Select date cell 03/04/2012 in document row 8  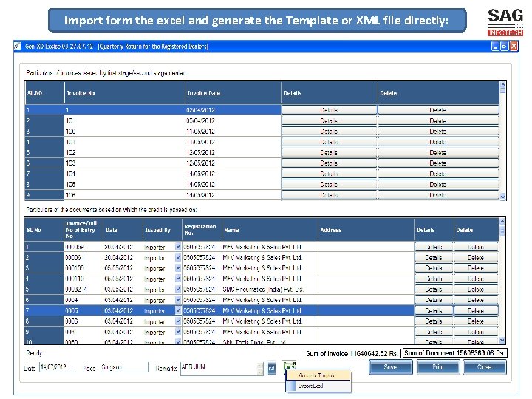[123, 321]
